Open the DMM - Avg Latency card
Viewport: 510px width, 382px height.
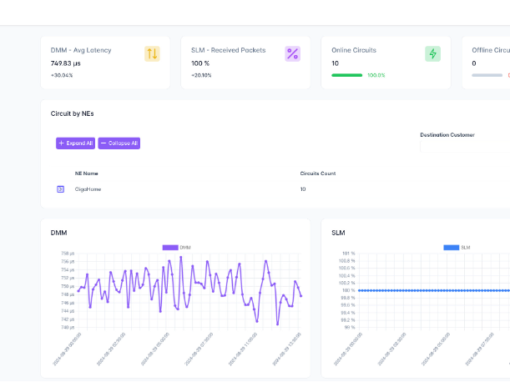pyautogui.click(x=105, y=63)
